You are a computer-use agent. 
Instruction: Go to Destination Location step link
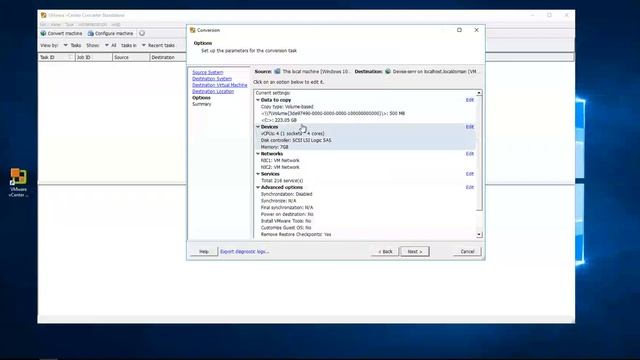pos(213,91)
